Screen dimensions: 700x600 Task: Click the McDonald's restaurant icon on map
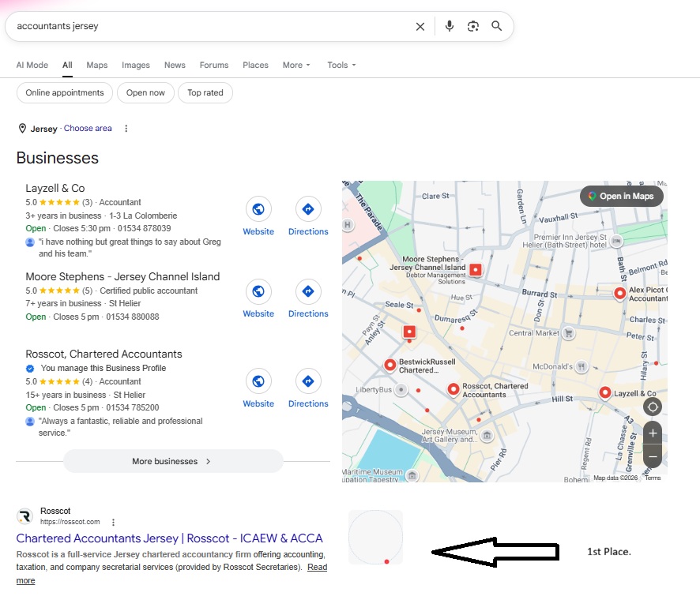pos(581,366)
